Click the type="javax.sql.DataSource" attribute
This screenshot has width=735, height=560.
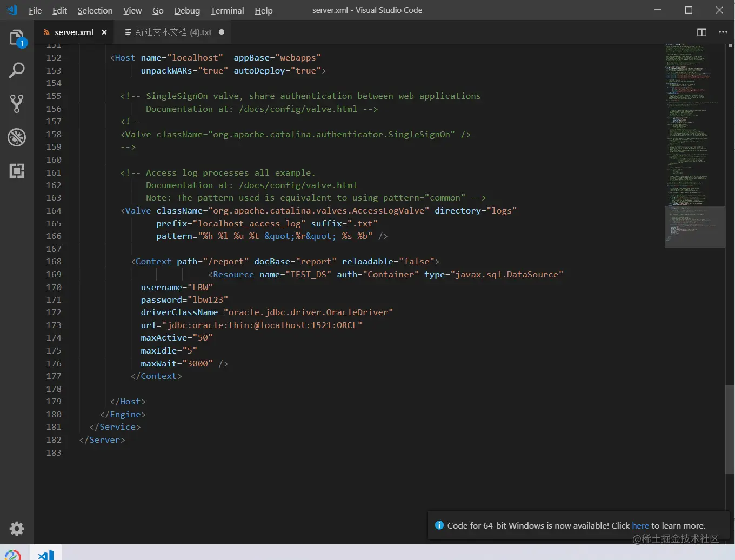point(494,275)
